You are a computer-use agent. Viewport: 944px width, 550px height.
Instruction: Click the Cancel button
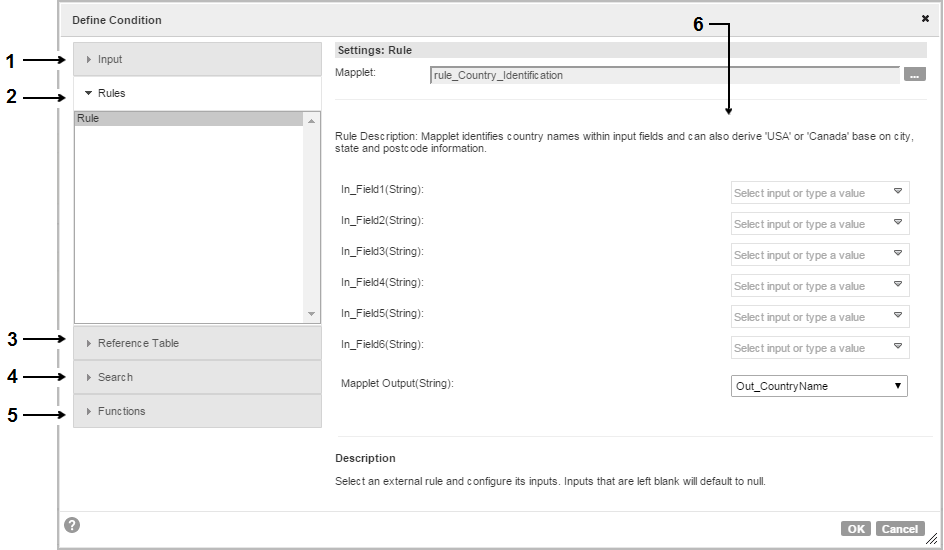(899, 529)
